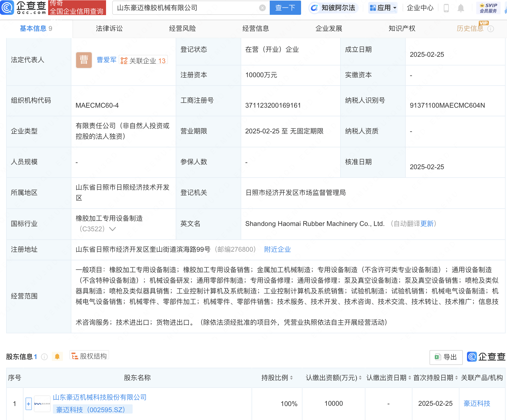Click 全国企业信用查询 red banner
The width and height of the screenshot is (507, 420).
click(x=77, y=8)
